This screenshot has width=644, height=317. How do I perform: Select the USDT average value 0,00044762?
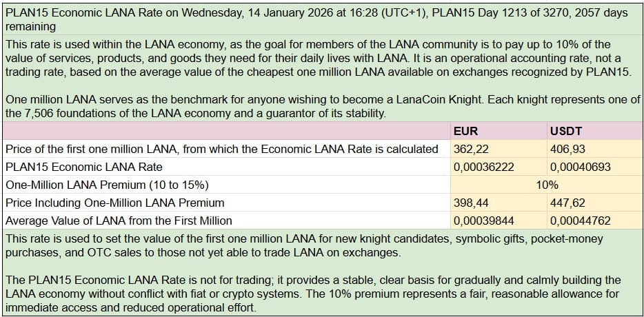point(594,221)
